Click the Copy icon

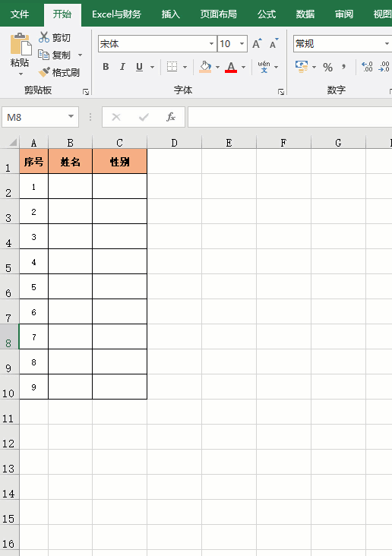pos(43,55)
